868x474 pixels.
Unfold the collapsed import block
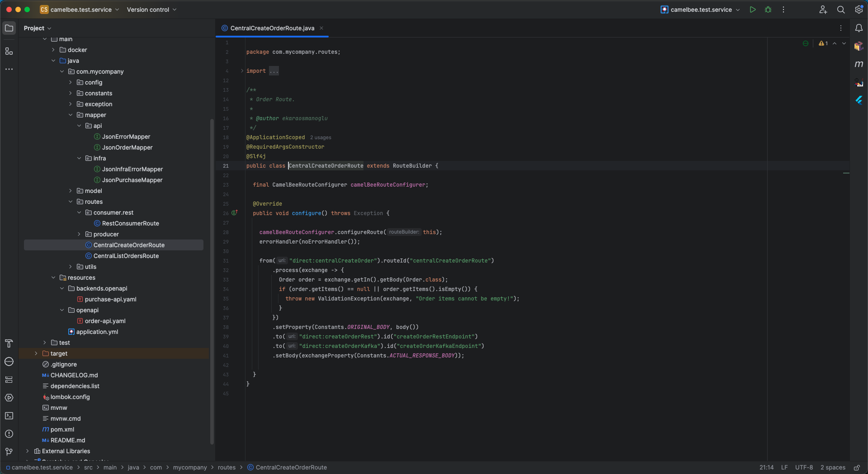click(242, 71)
